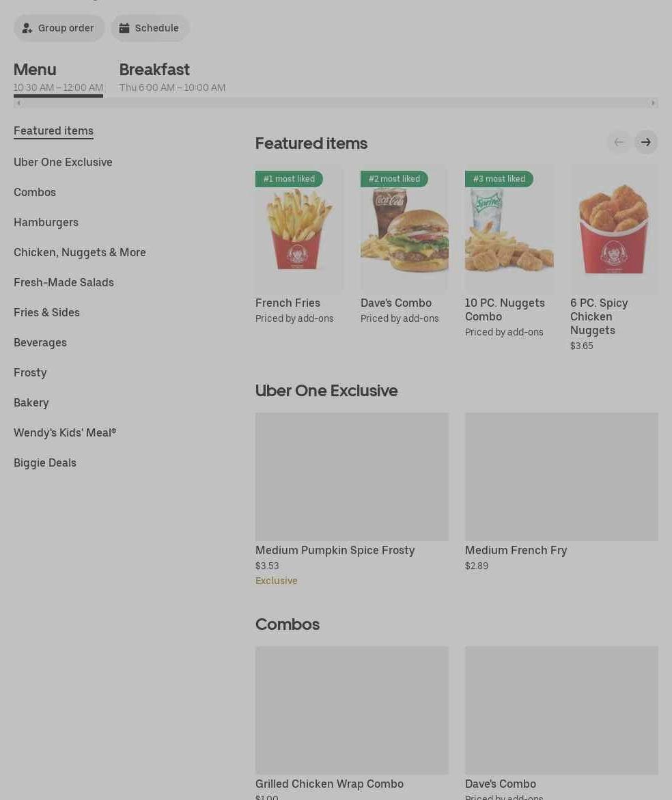Go to Chicken, Nuggets & More category
This screenshot has width=672, height=800.
pos(79,253)
